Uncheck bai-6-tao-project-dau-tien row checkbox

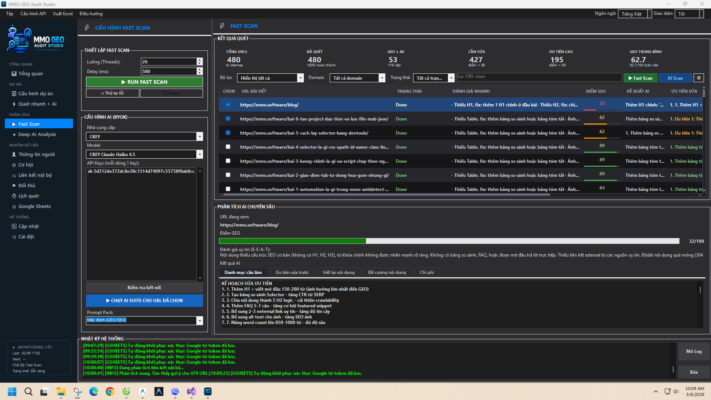pyautogui.click(x=228, y=119)
